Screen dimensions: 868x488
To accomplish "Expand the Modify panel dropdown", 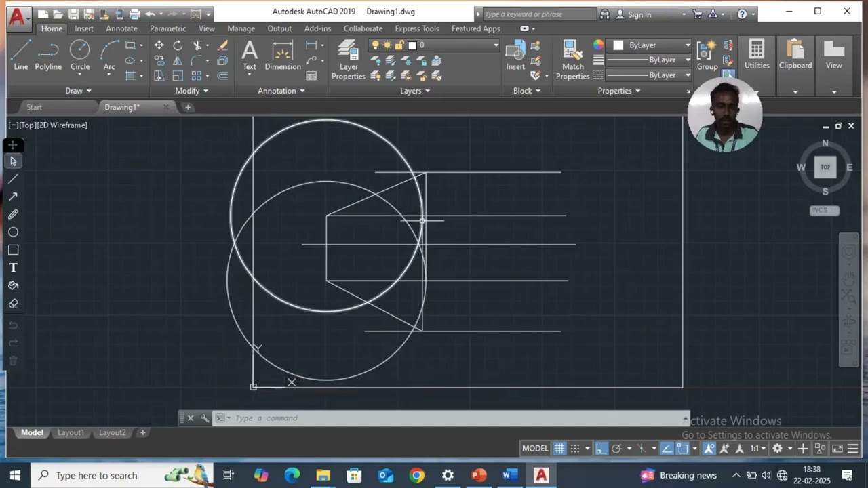I will point(192,91).
